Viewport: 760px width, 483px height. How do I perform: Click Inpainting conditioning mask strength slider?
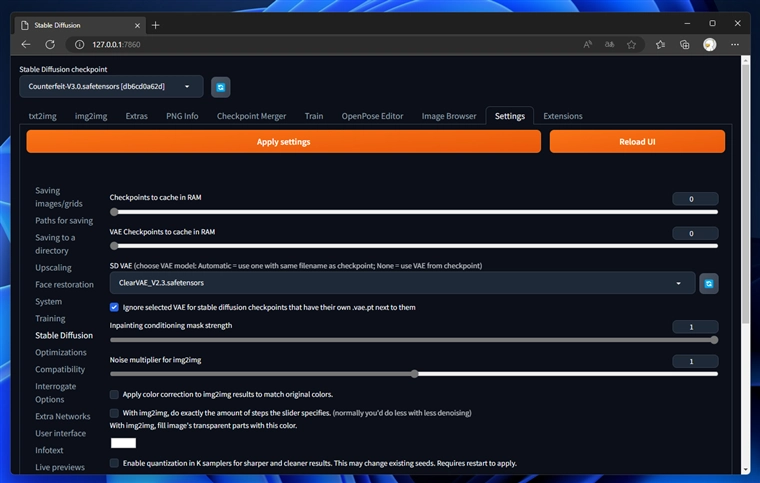tap(414, 340)
